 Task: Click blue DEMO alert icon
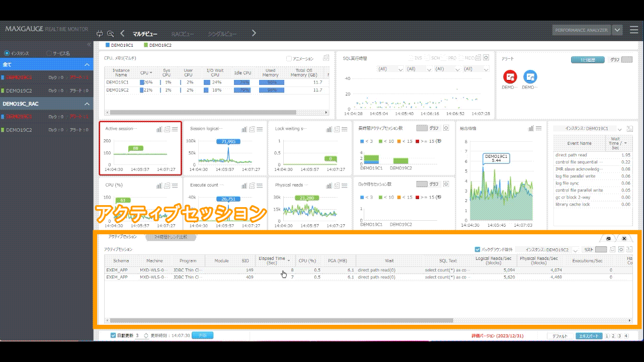coord(530,77)
